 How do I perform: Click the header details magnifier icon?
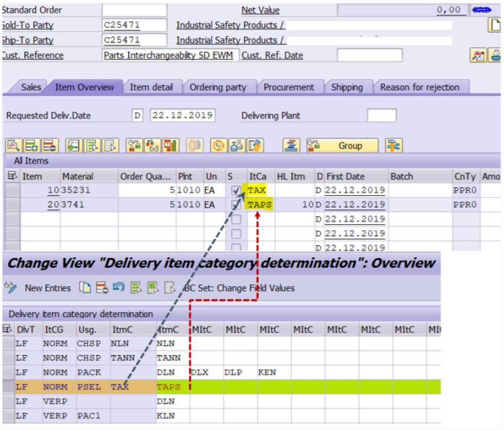[x=477, y=55]
